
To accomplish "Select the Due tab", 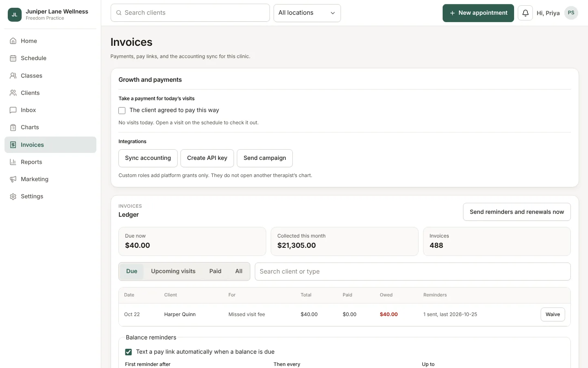I will 131,271.
